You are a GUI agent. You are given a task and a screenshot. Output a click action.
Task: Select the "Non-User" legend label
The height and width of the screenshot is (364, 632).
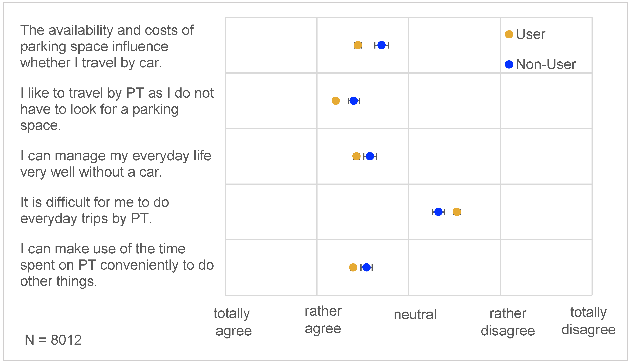coord(546,64)
